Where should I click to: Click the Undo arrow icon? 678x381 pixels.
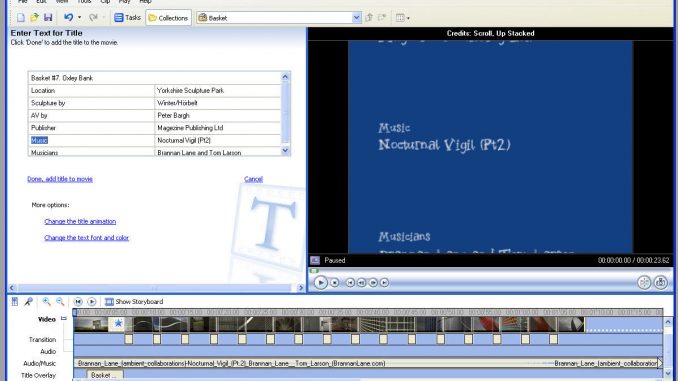tap(68, 18)
